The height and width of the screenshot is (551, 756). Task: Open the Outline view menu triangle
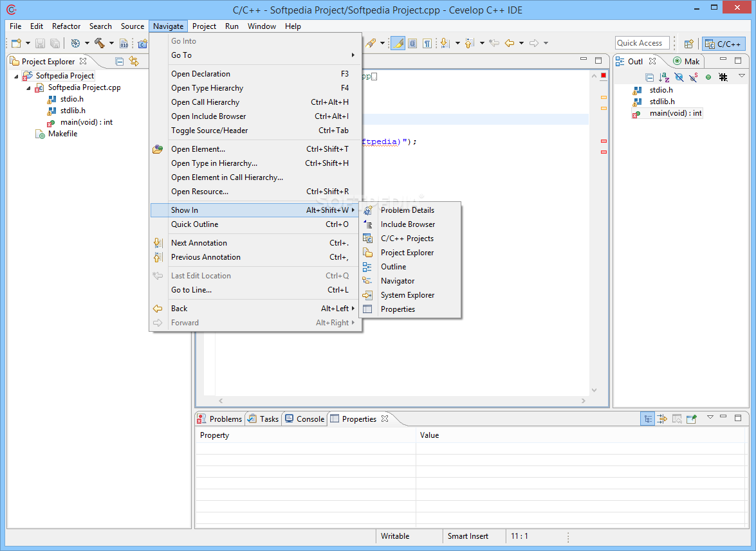pyautogui.click(x=742, y=76)
